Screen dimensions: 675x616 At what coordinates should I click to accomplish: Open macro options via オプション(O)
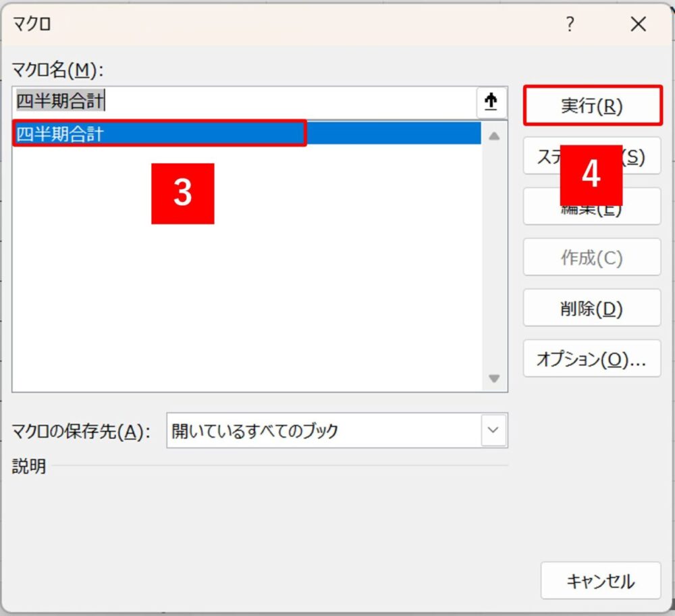591,359
